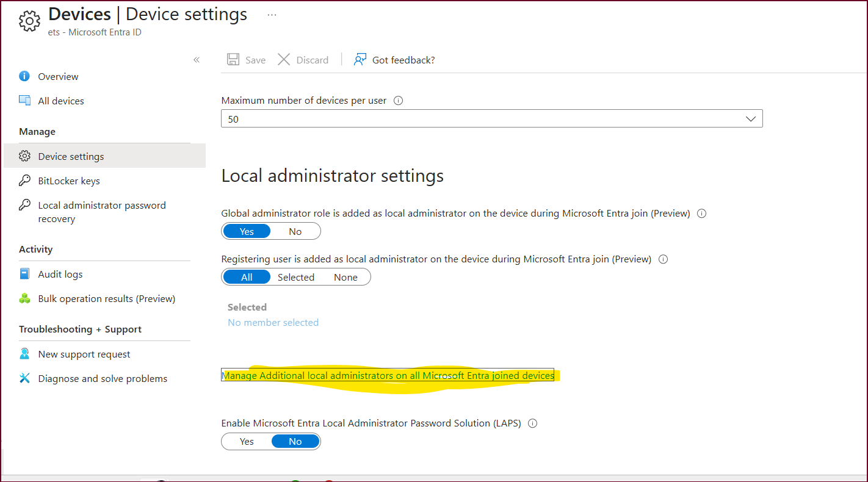The width and height of the screenshot is (868, 482).
Task: Set Registering user option to Selected
Action: [x=296, y=277]
